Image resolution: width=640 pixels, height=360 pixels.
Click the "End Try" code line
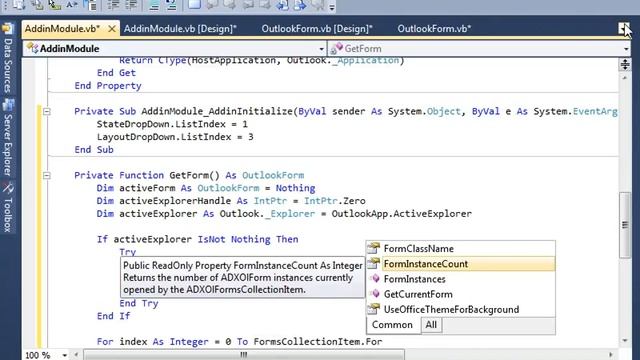point(139,303)
